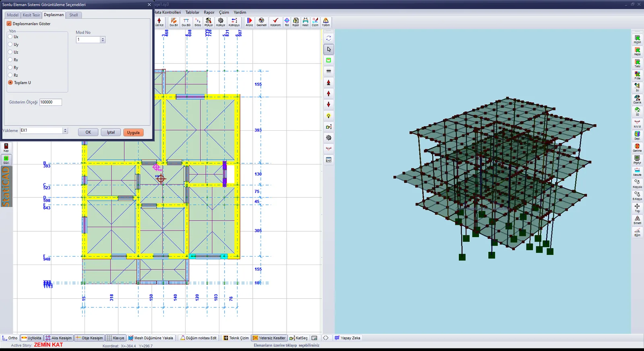
Task: Select the Duv.Bir wall merge tool
Action: click(x=173, y=22)
